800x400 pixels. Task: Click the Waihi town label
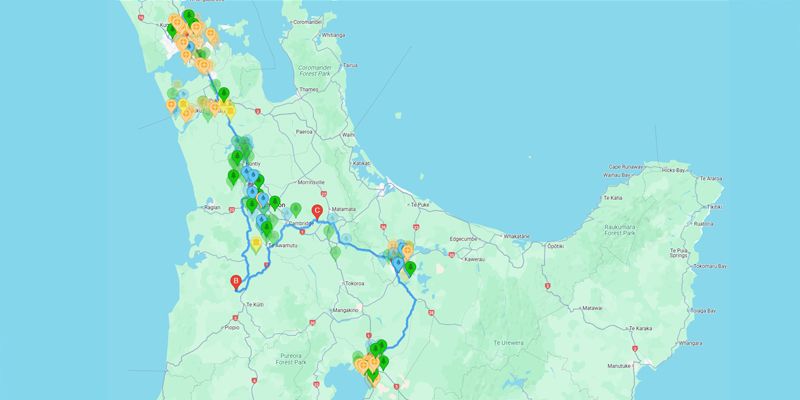tap(348, 135)
